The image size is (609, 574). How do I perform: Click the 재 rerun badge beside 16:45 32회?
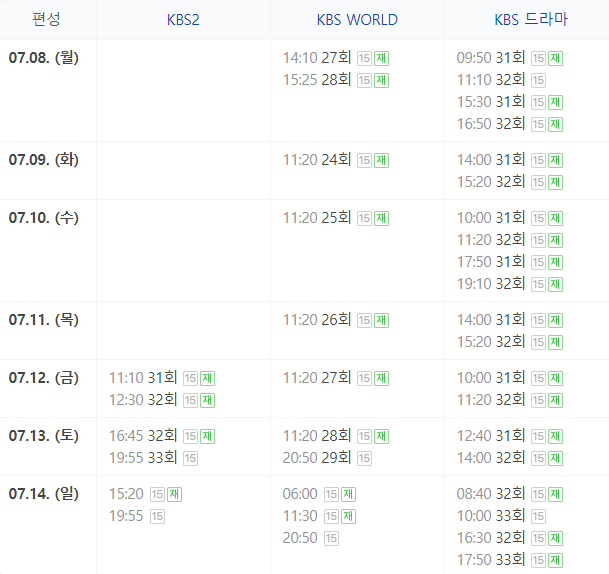pyautogui.click(x=207, y=437)
